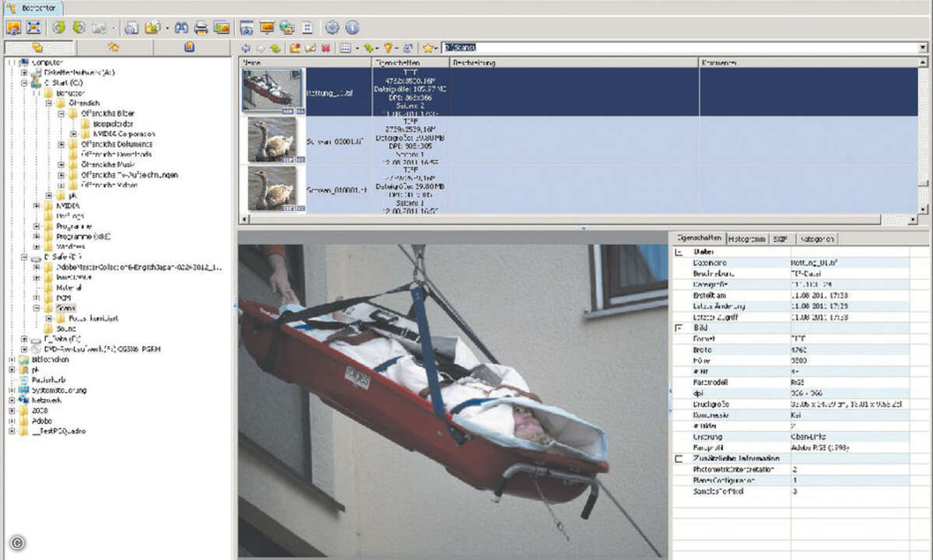The width and height of the screenshot is (933, 560).
Task: Click the binoculars search icon
Action: pos(181,28)
